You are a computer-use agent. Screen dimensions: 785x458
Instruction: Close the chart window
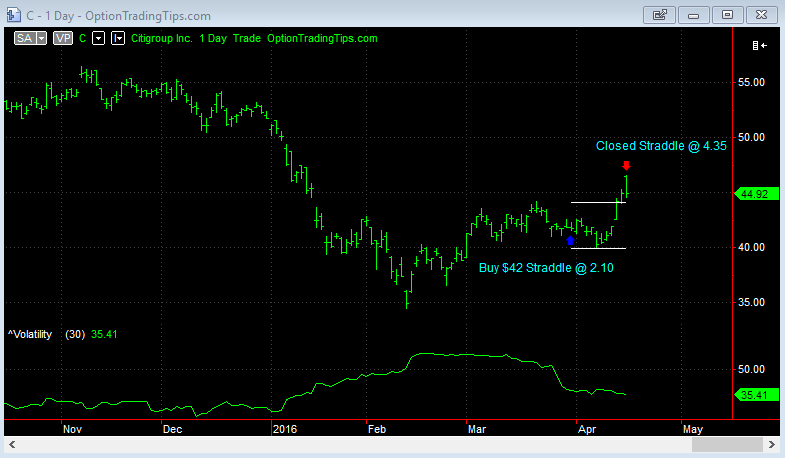(761, 15)
